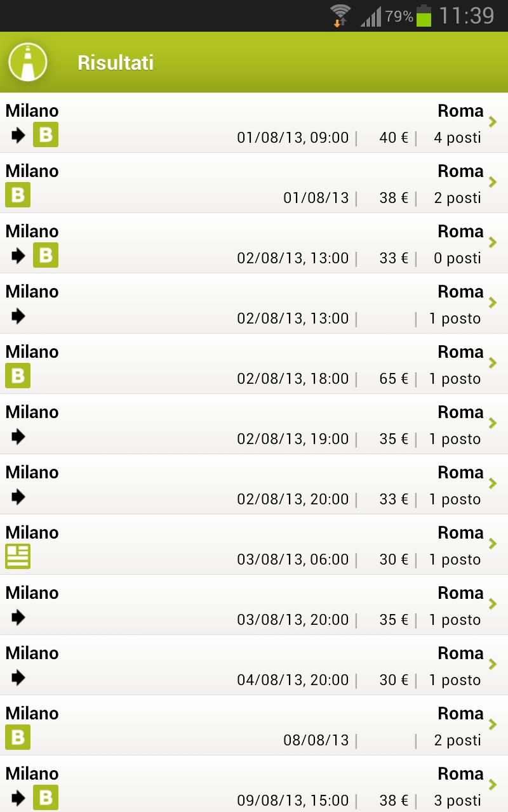Open chevron for the 0 posti ride
The image size is (508, 812).
pyautogui.click(x=493, y=242)
